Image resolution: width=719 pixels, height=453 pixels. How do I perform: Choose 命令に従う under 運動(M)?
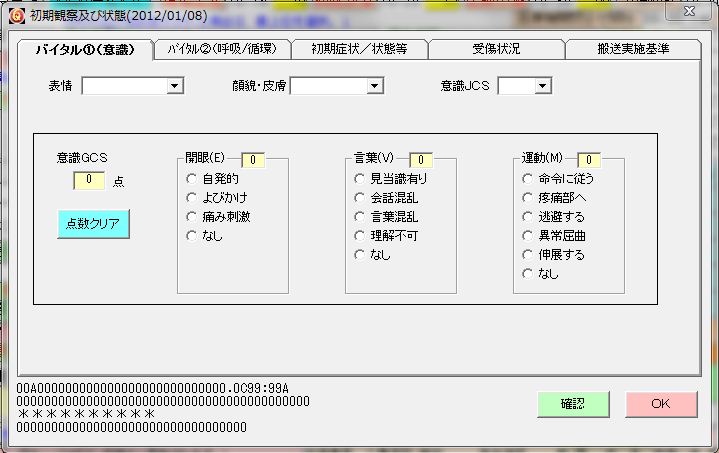pyautogui.click(x=528, y=178)
